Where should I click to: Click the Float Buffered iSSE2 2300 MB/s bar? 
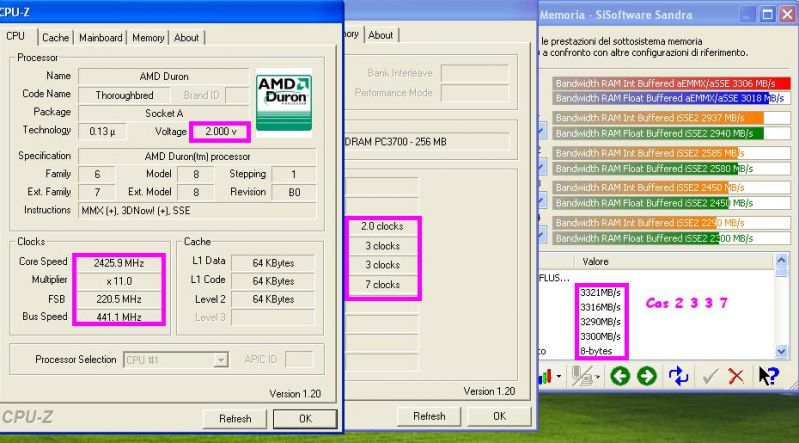click(672, 238)
